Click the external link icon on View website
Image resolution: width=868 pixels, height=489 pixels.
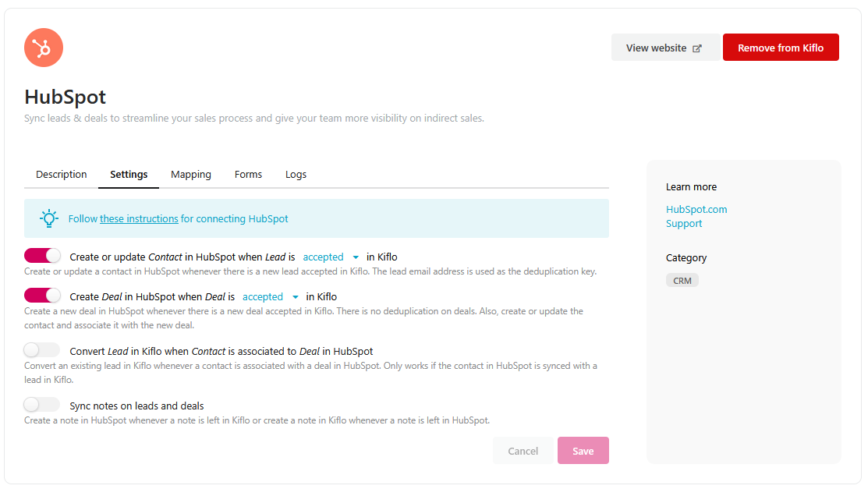[x=697, y=48]
